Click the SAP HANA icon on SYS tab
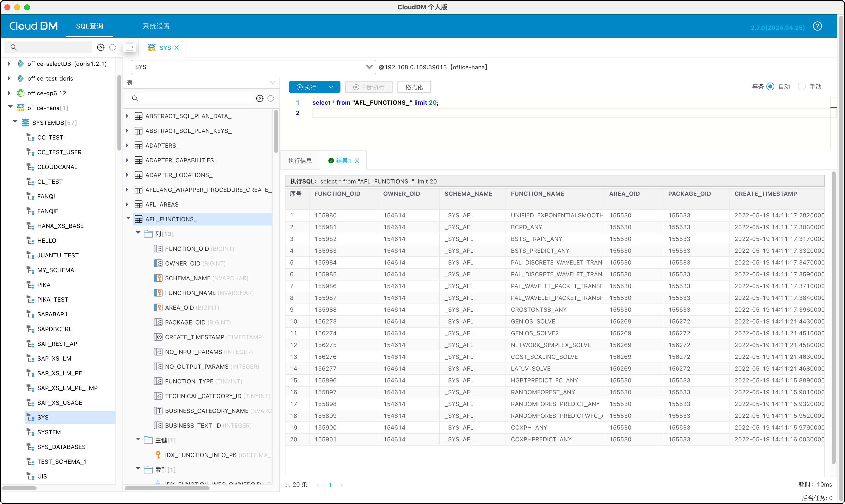 [x=152, y=48]
